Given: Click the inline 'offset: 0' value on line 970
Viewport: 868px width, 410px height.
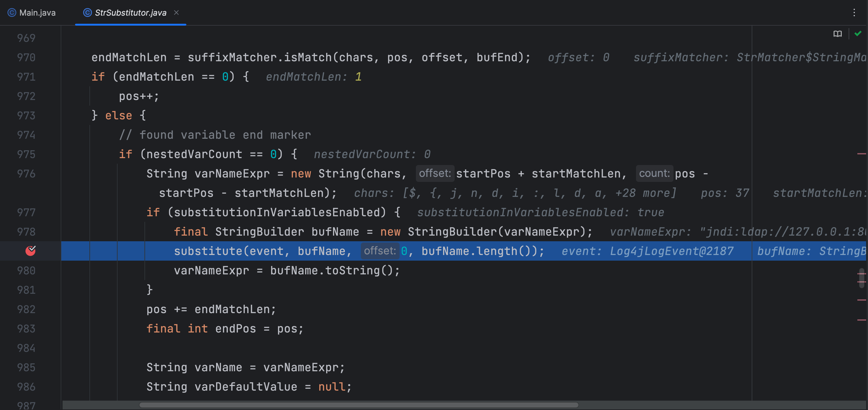Looking at the screenshot, I should click(578, 57).
